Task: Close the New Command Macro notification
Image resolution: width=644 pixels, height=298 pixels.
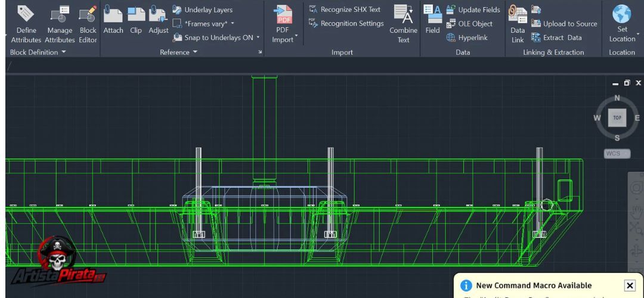Action: point(630,285)
